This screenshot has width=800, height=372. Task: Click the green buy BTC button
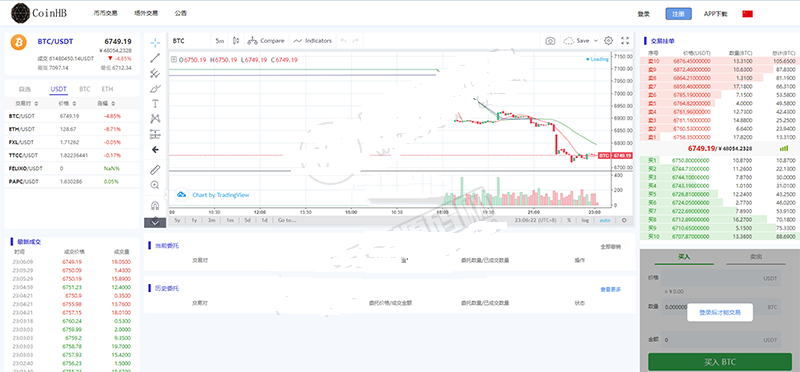click(720, 362)
